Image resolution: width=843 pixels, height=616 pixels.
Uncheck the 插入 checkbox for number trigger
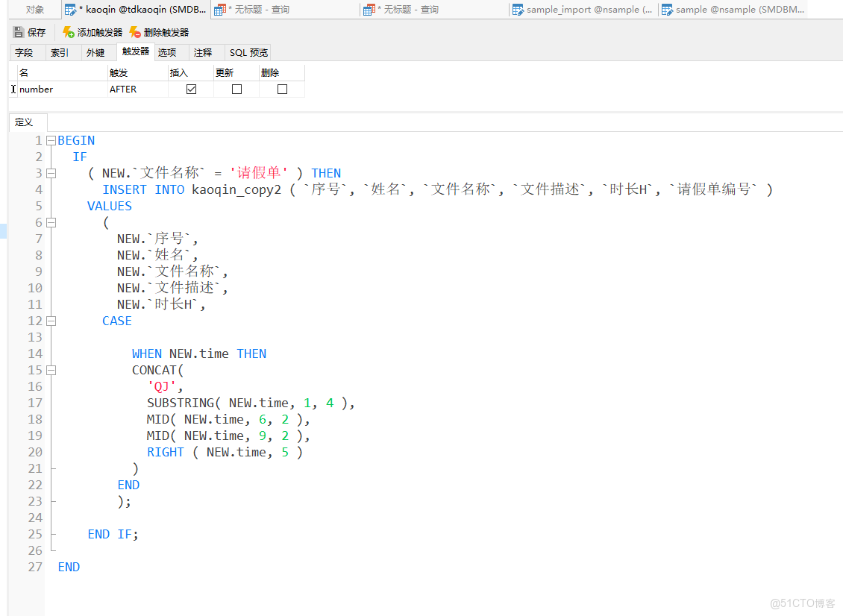tap(190, 89)
